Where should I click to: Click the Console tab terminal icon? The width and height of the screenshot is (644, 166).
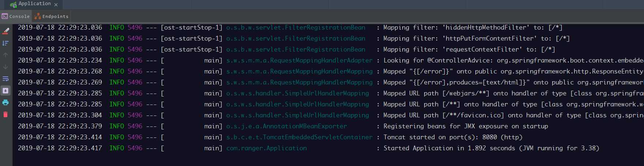(x=5, y=16)
